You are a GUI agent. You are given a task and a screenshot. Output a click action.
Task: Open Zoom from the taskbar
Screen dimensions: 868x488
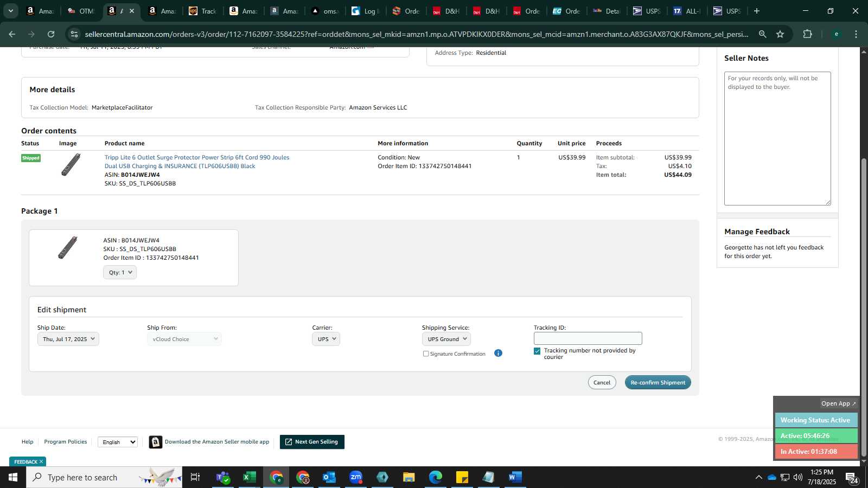tap(355, 477)
